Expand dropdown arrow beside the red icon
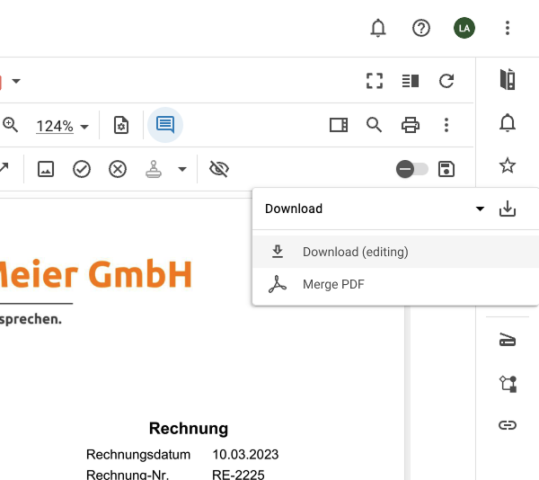This screenshot has height=480, width=539. pyautogui.click(x=16, y=81)
